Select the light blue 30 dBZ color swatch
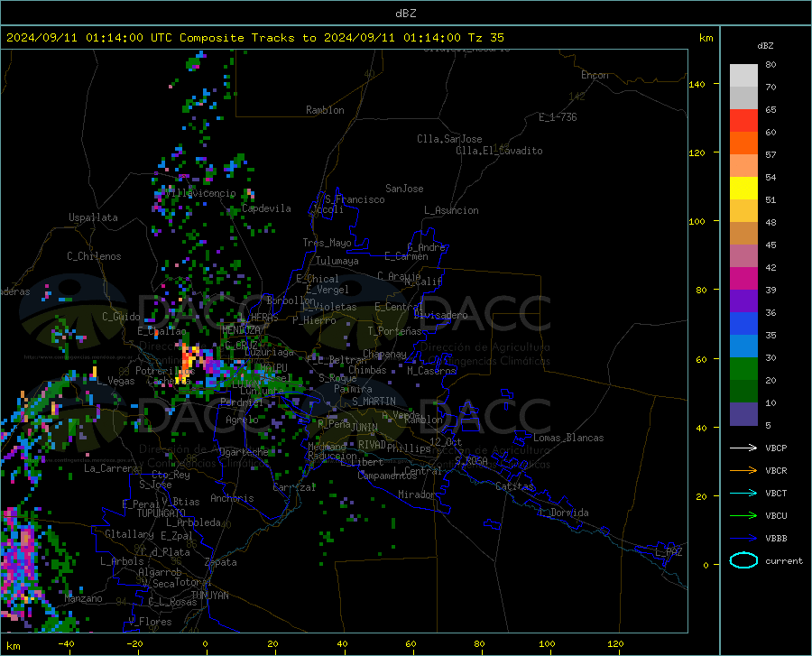Screen dimensions: 812x656 (x=743, y=346)
